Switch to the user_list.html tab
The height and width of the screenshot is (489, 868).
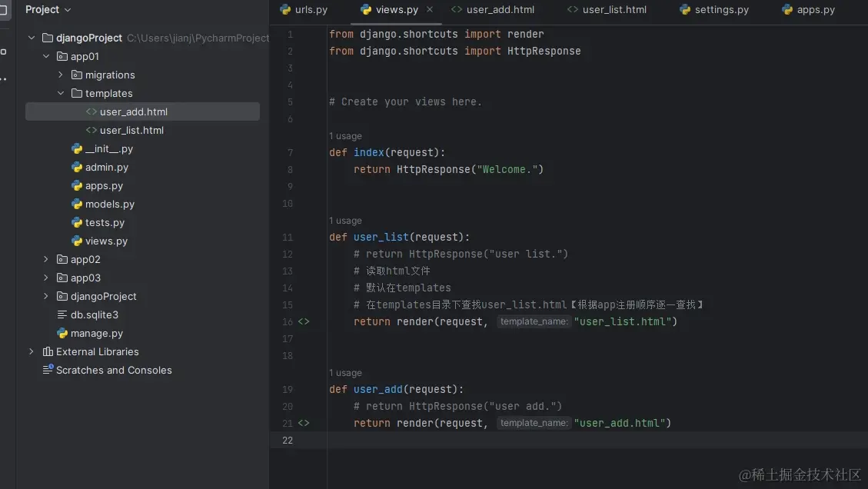click(x=607, y=9)
